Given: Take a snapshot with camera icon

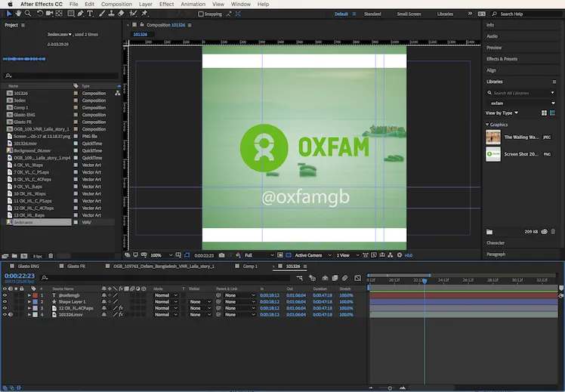Looking at the screenshot, I should click(x=221, y=255).
